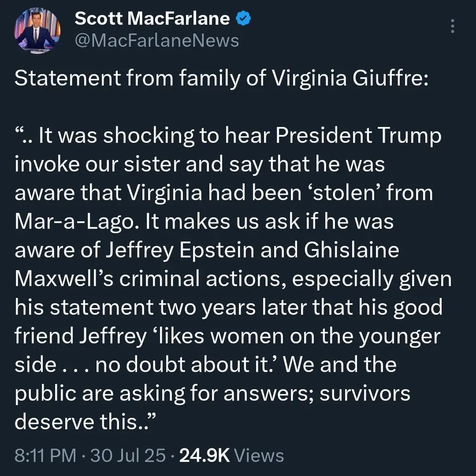Screen dimensions: 476x476
Task: Click the 30 Jul 25 date
Action: [128, 456]
